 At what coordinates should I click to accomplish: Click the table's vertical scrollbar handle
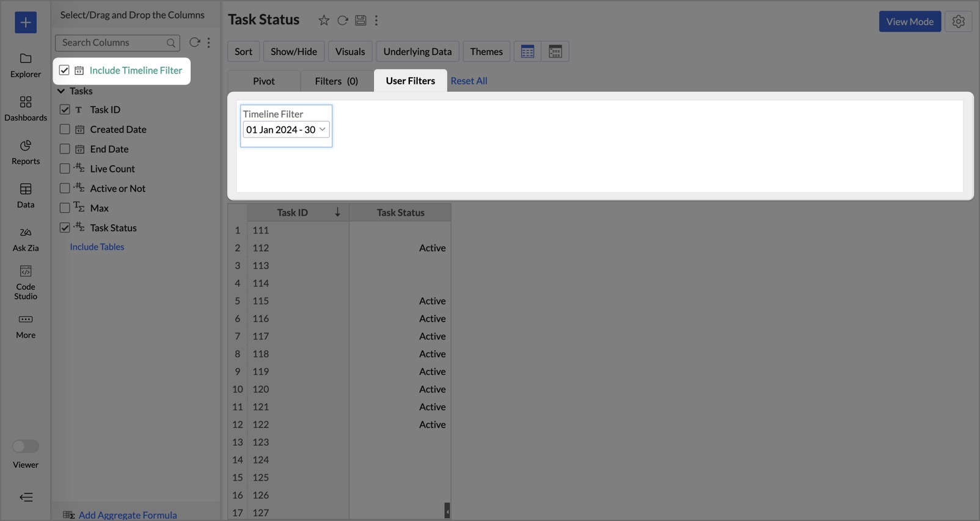[447, 511]
